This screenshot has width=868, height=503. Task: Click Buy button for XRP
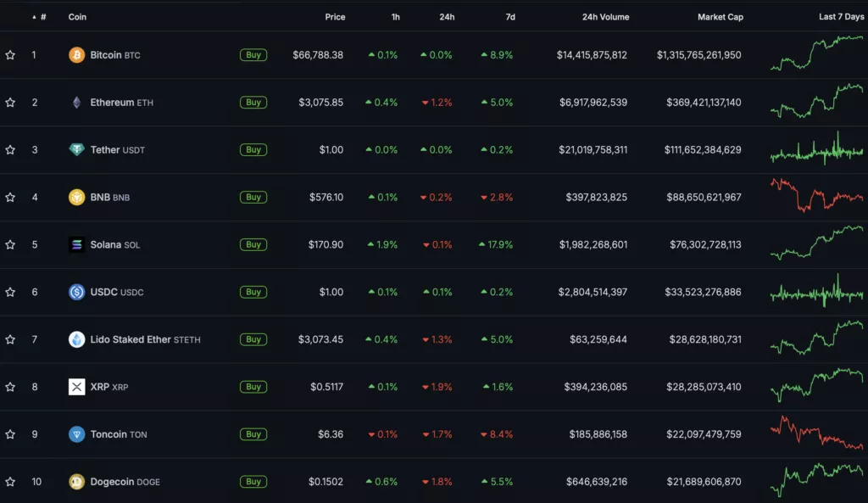(x=253, y=387)
